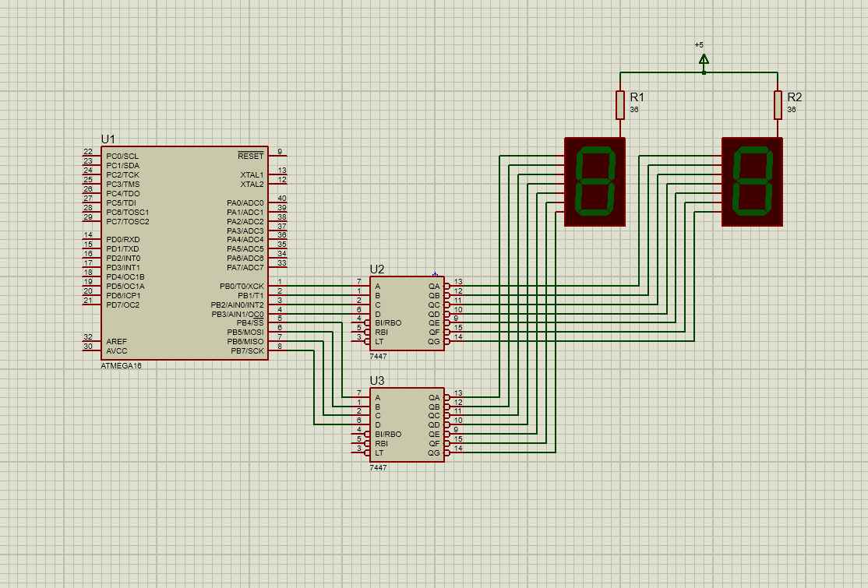The image size is (868, 588).
Task: Select the U1 reference label
Action: click(108, 139)
